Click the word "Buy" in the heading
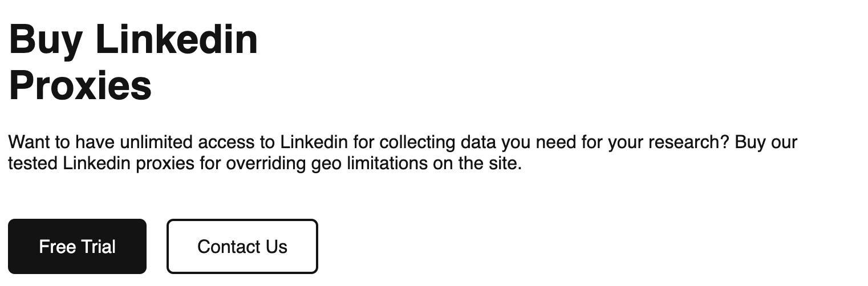Image resolution: width=868 pixels, height=286 pixels. coord(46,40)
